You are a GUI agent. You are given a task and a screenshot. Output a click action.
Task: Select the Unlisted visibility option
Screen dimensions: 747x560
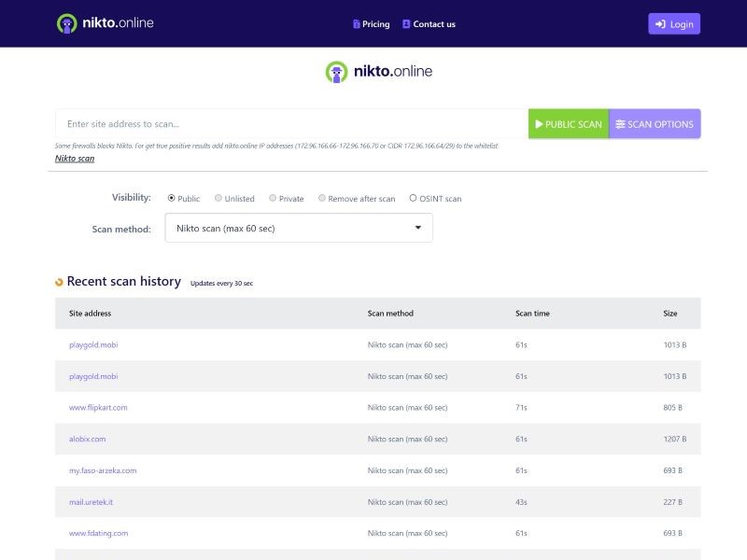pos(218,198)
